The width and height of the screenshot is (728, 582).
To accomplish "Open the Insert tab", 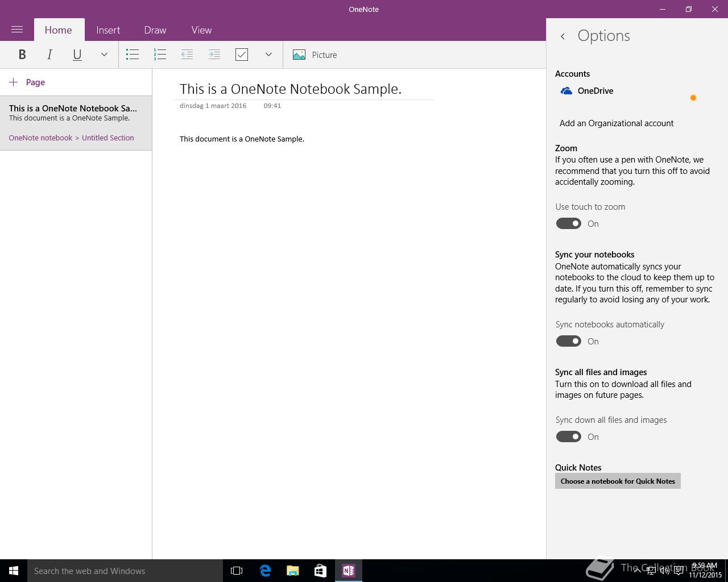I will [x=108, y=30].
